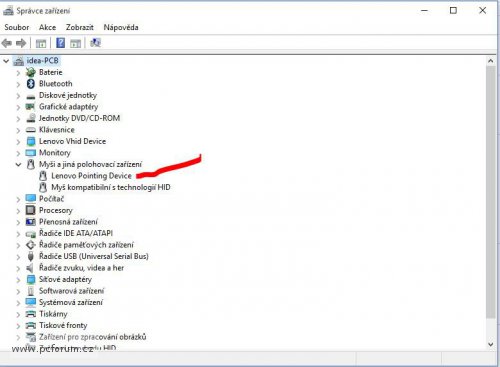Click the mouse icon beside Lenovo Pointing Device

point(43,176)
